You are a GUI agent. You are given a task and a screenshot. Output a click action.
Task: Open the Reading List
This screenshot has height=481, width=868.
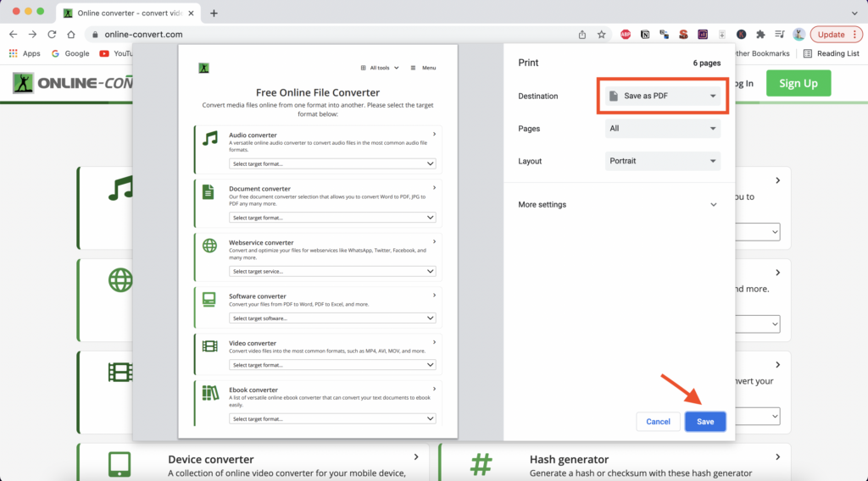coord(832,53)
